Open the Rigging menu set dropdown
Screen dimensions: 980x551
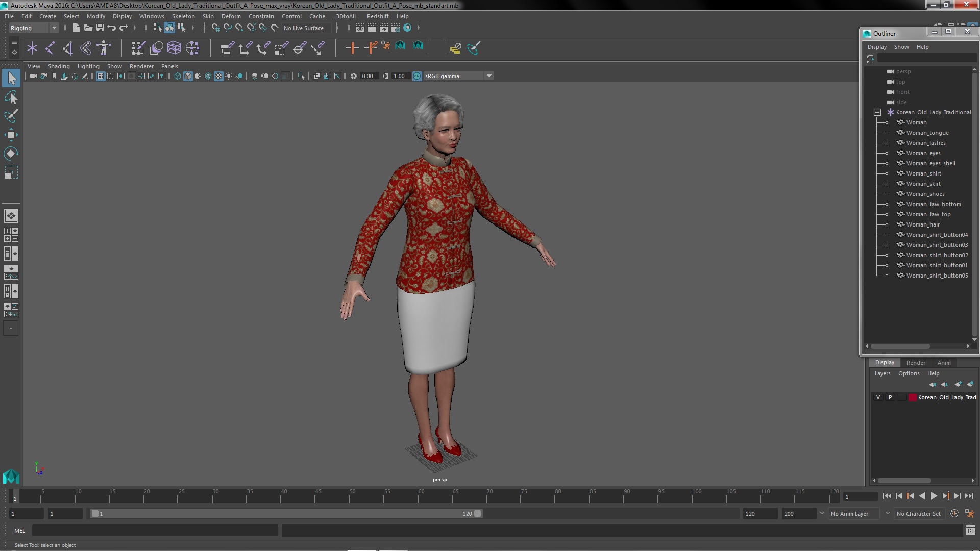pos(34,28)
